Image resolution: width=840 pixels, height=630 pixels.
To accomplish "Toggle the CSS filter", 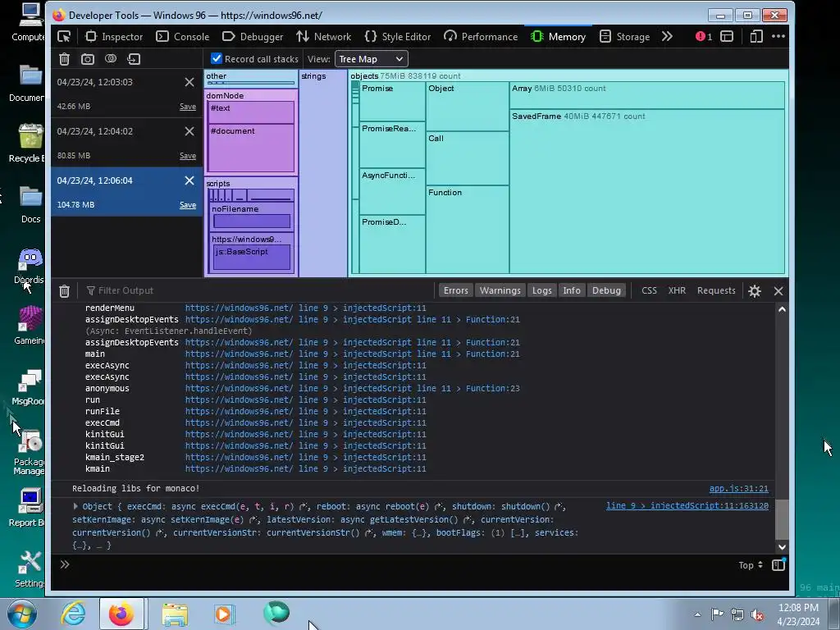I will click(x=649, y=290).
